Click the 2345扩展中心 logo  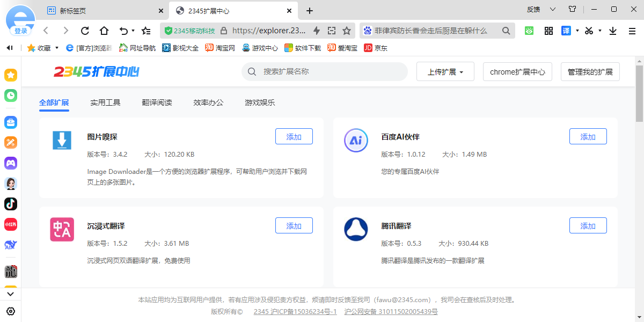(x=97, y=71)
